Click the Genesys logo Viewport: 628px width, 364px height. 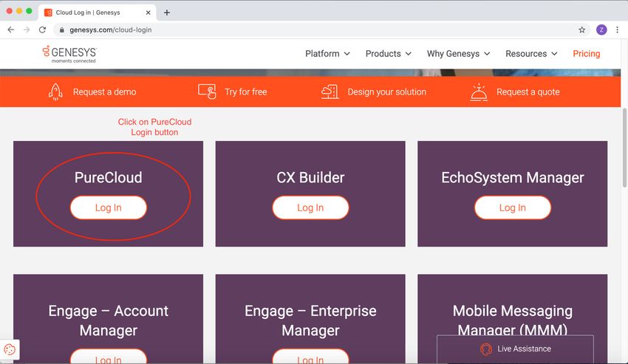point(69,54)
